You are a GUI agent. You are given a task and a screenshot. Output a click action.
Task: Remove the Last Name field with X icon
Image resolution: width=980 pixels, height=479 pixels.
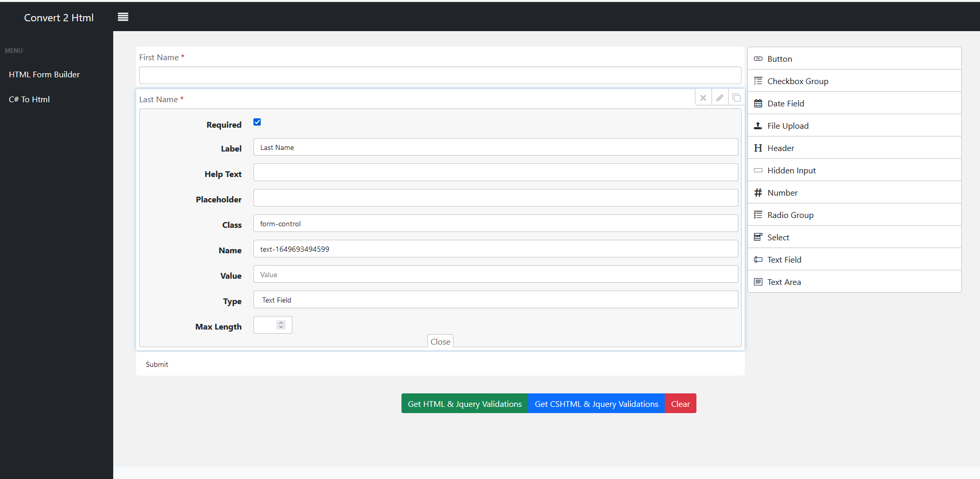pyautogui.click(x=703, y=98)
